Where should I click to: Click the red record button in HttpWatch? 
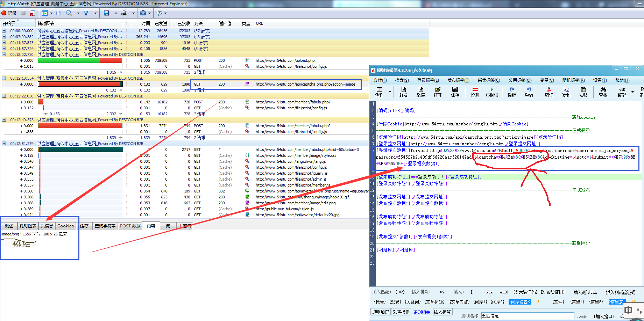4,13
